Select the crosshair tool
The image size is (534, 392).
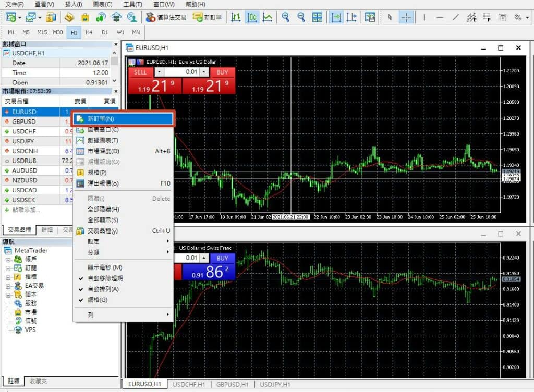pyautogui.click(x=406, y=17)
